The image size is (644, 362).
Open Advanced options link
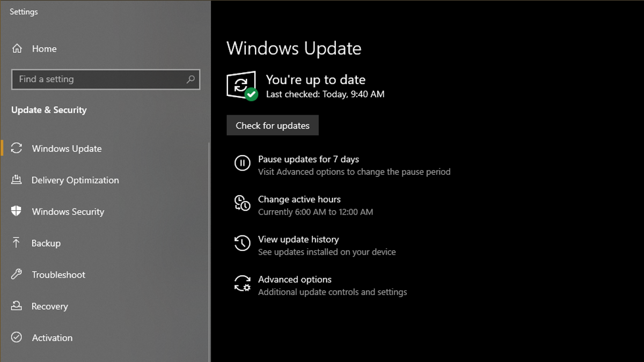tap(295, 279)
